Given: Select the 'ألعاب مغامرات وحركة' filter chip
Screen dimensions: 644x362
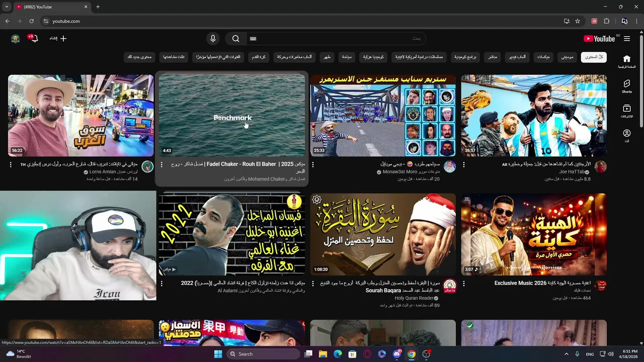Looking at the screenshot, I should pos(294,57).
